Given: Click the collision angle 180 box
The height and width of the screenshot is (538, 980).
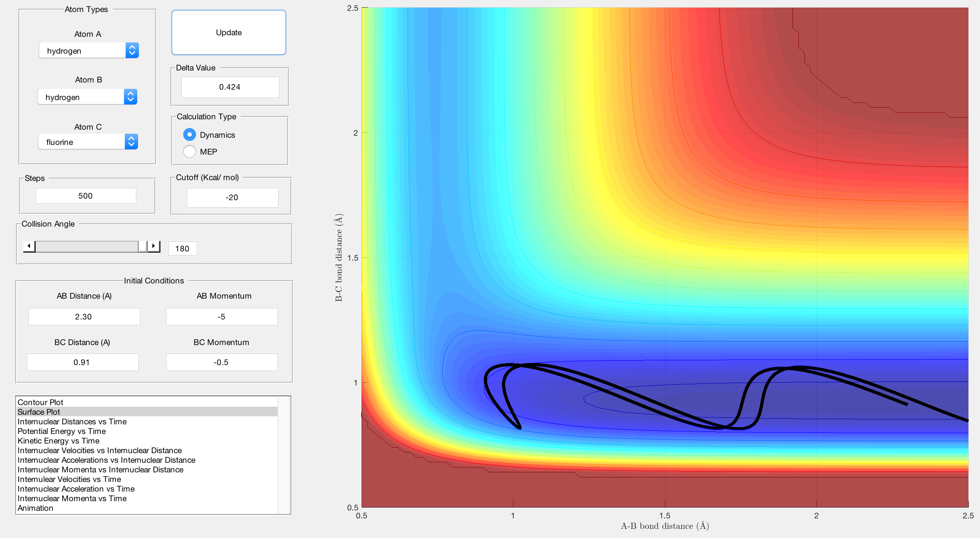Looking at the screenshot, I should coord(182,249).
